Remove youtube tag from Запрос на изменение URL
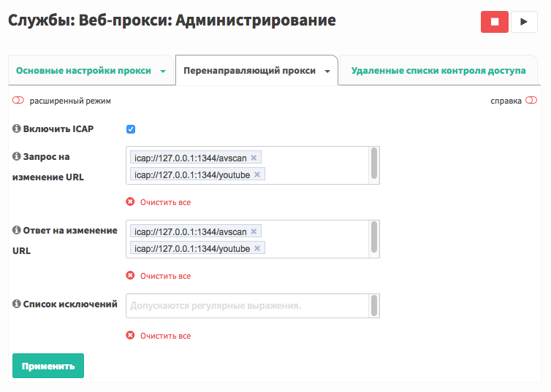This screenshot has width=551, height=392. [x=257, y=174]
